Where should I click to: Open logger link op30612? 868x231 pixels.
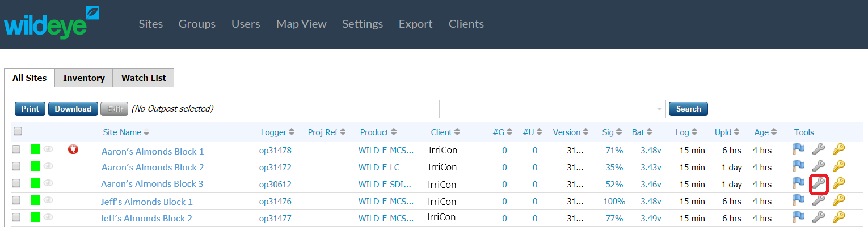click(x=275, y=185)
